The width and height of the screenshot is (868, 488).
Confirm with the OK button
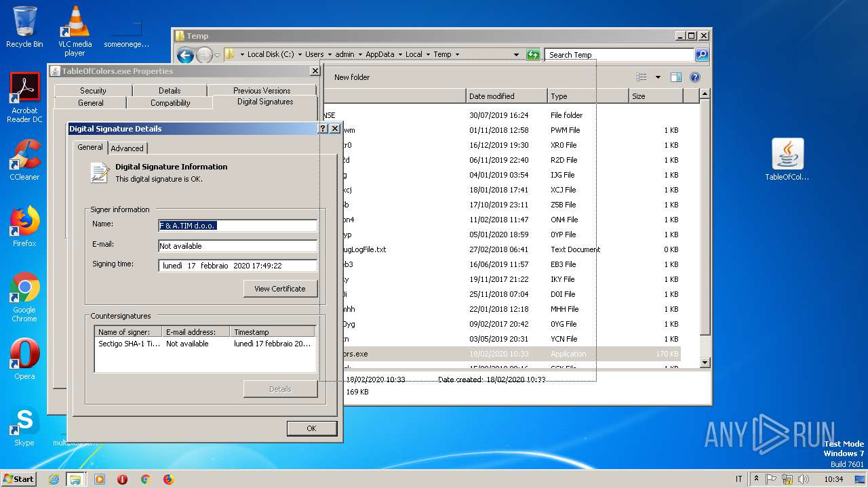(311, 428)
